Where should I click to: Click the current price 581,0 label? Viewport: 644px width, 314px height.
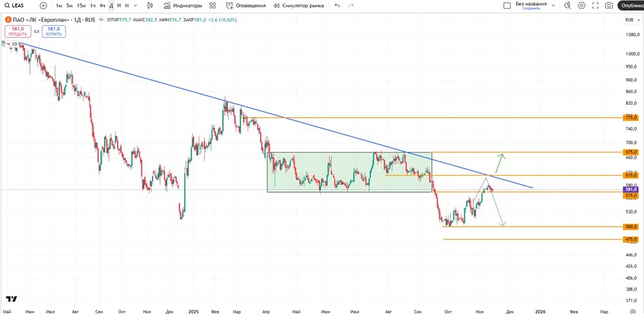click(630, 190)
